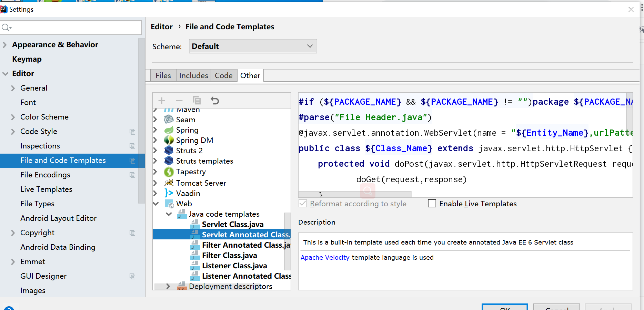
Task: Click the project-level icon beside Copyright
Action: pos(132,233)
